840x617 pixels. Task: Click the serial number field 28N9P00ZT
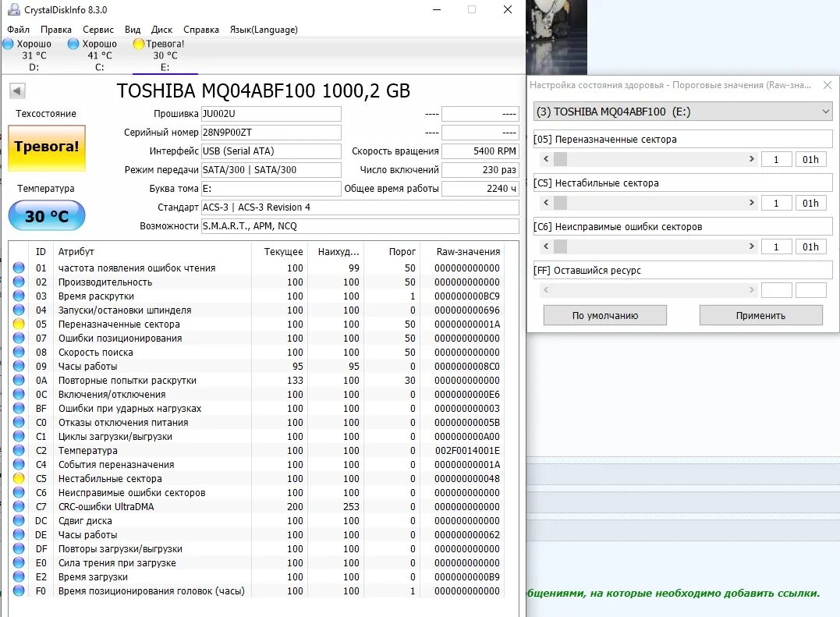(x=271, y=133)
